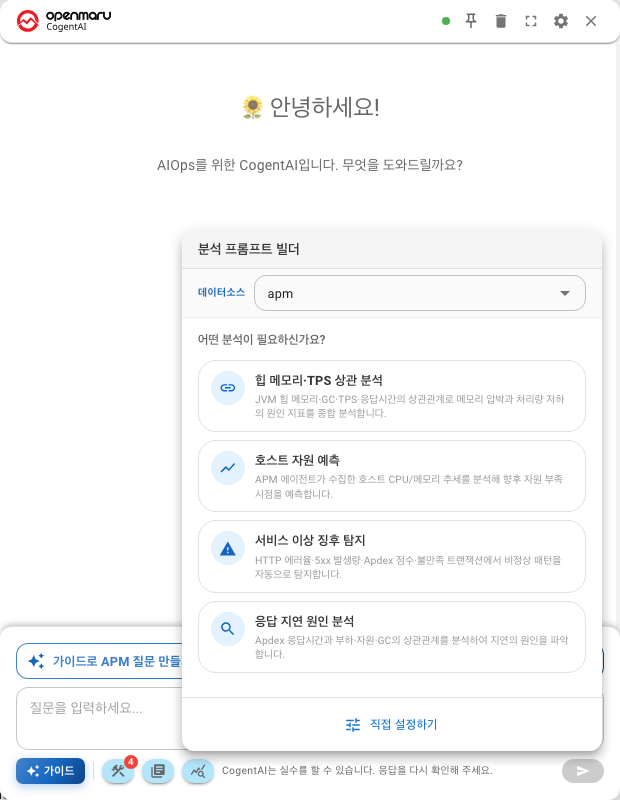Screen dimensions: 620x800
Task: Open the tools icon with badge 4
Action: (118, 770)
